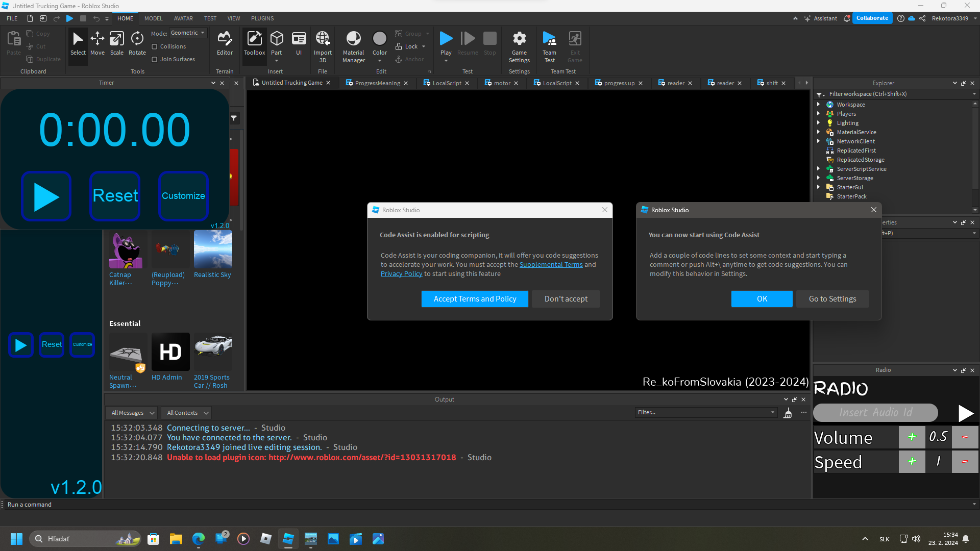Expand the ServerScriptService node

(x=818, y=169)
